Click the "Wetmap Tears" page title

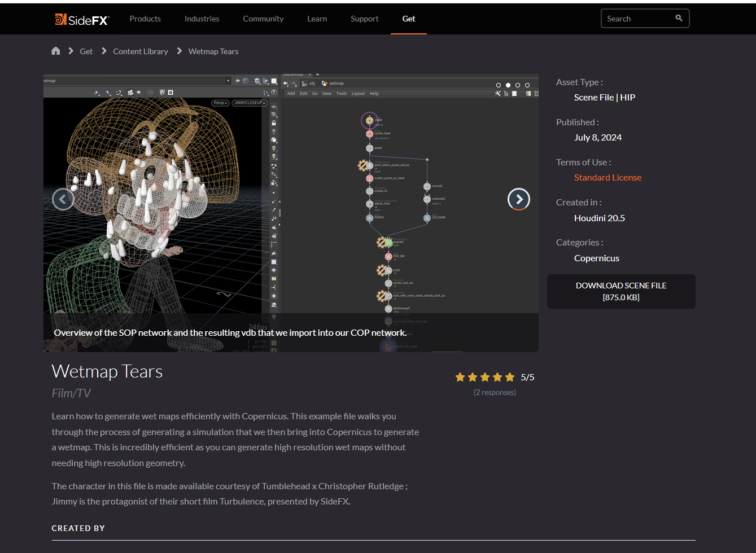coord(107,371)
